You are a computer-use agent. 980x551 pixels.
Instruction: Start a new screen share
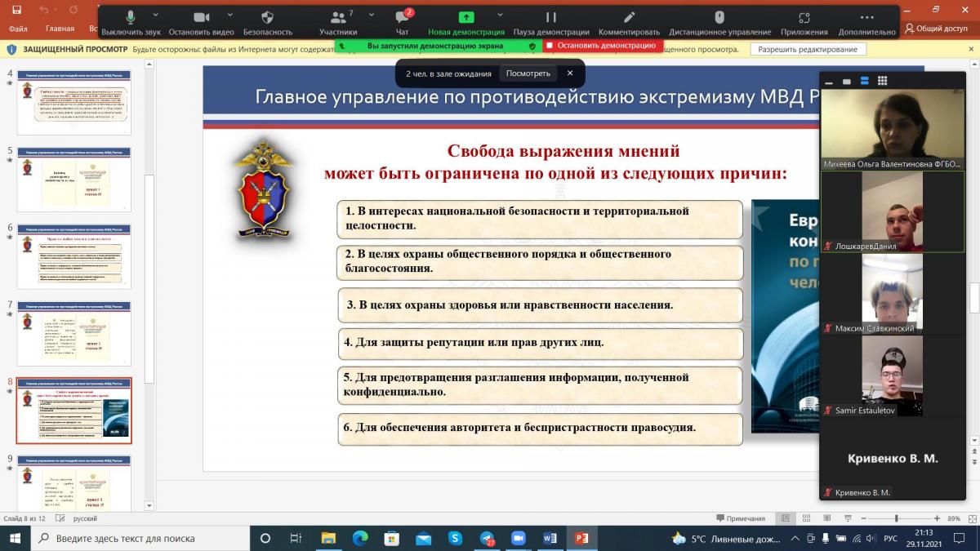click(466, 23)
